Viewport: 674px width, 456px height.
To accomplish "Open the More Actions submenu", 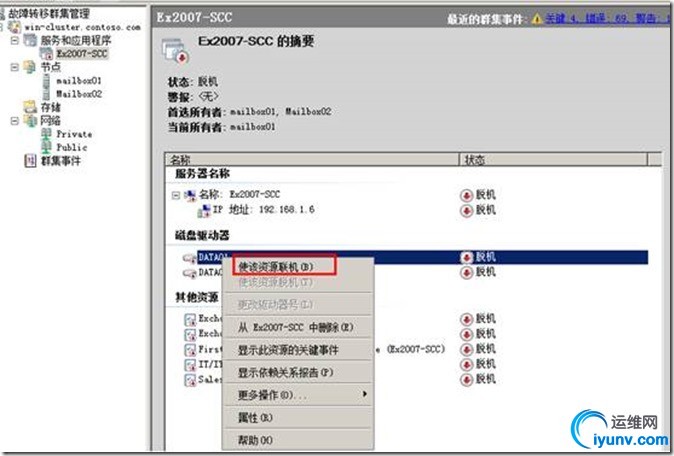I will click(x=297, y=395).
